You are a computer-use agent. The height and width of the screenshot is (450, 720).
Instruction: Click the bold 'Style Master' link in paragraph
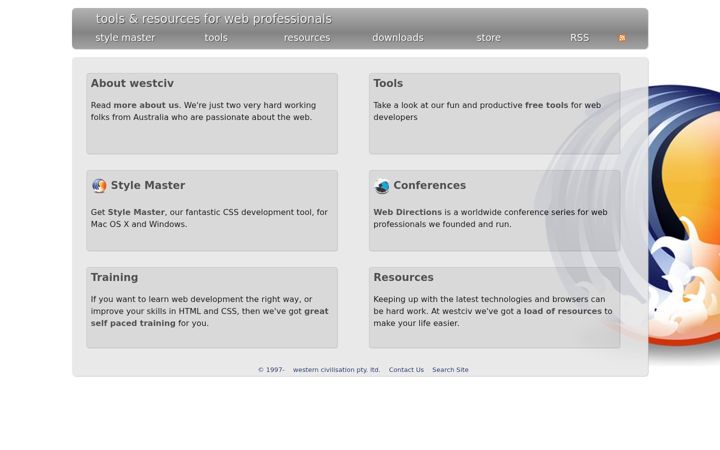click(136, 212)
